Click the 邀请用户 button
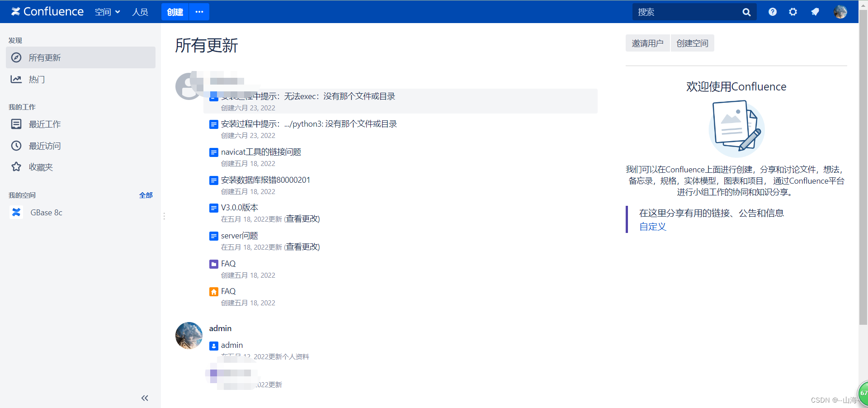This screenshot has width=868, height=408. 647,43
